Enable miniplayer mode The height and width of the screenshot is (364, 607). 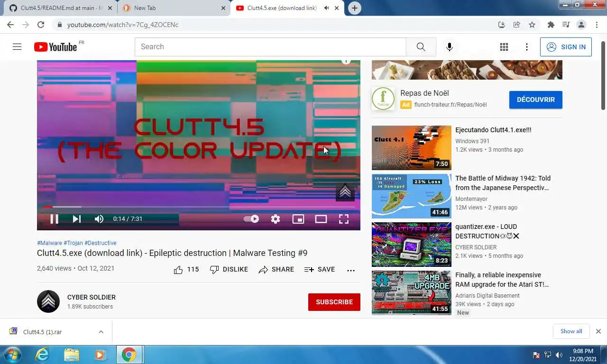[x=298, y=219]
